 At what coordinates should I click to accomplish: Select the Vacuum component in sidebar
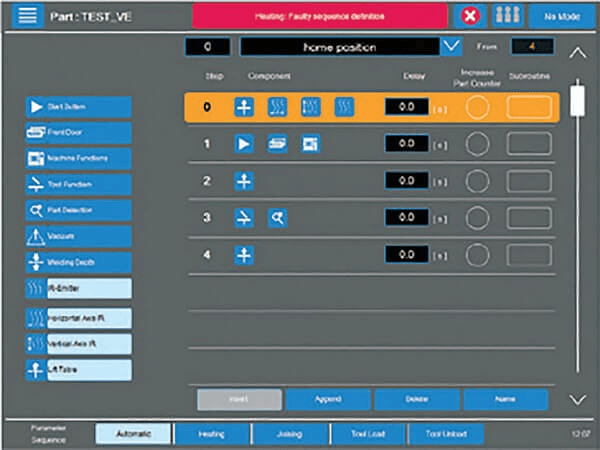(x=79, y=236)
